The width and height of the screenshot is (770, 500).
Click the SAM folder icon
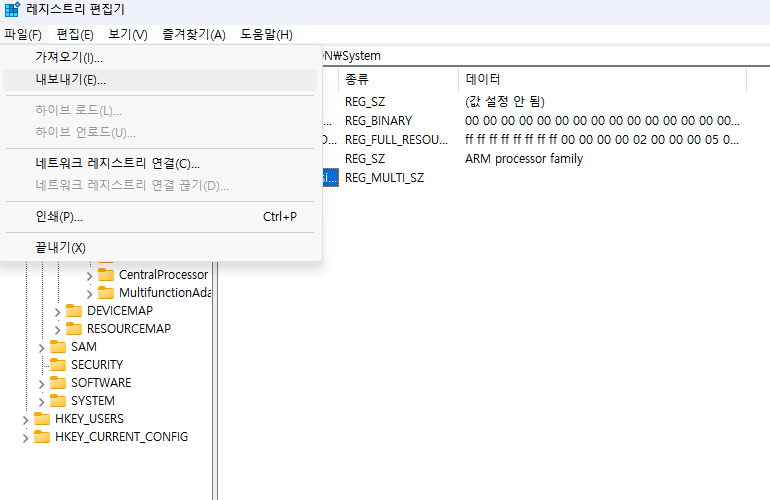(58, 347)
